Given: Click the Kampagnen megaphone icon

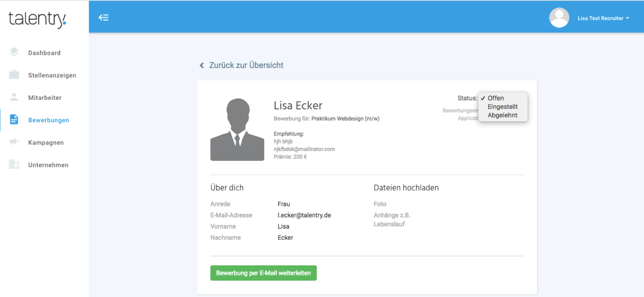Looking at the screenshot, I should pyautogui.click(x=14, y=142).
